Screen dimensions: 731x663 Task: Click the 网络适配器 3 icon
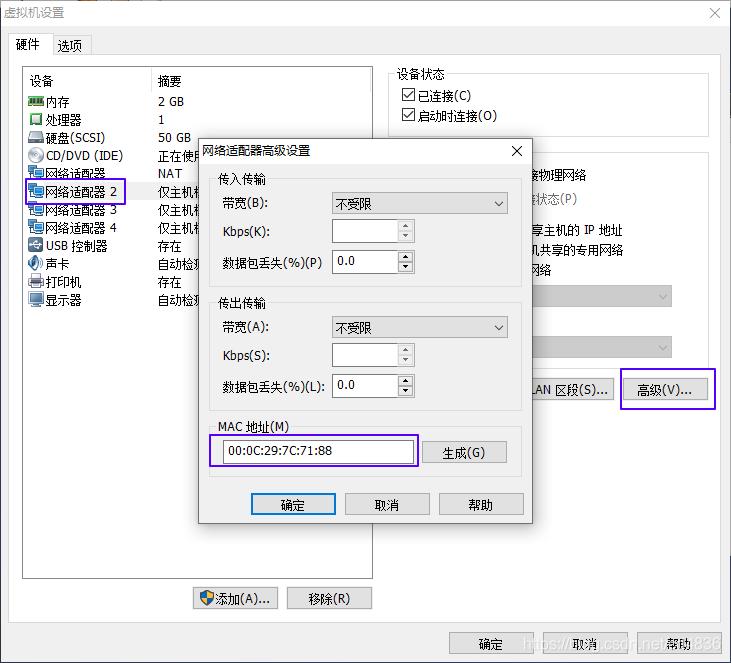pos(35,209)
